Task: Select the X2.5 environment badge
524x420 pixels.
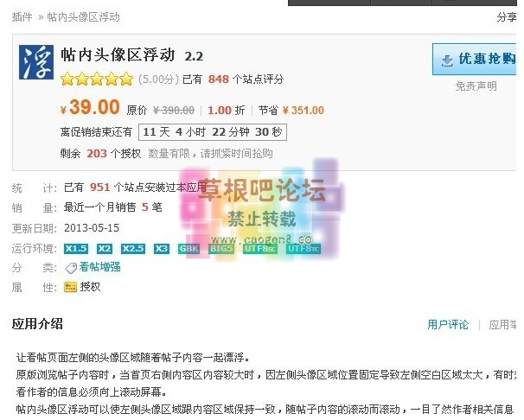Action: 133,249
